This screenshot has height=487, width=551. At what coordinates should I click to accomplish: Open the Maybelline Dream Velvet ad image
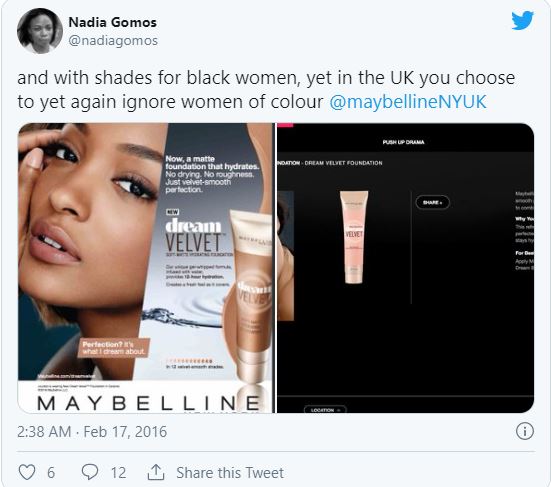(145, 268)
